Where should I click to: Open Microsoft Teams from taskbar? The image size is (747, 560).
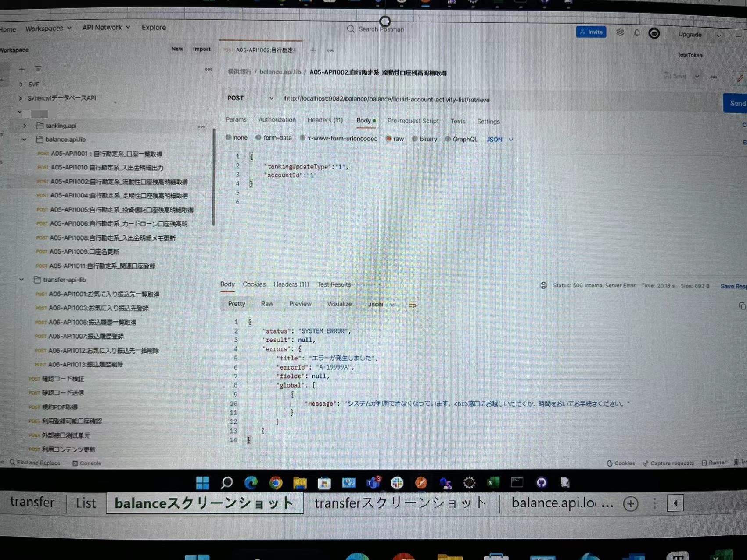[x=373, y=483]
